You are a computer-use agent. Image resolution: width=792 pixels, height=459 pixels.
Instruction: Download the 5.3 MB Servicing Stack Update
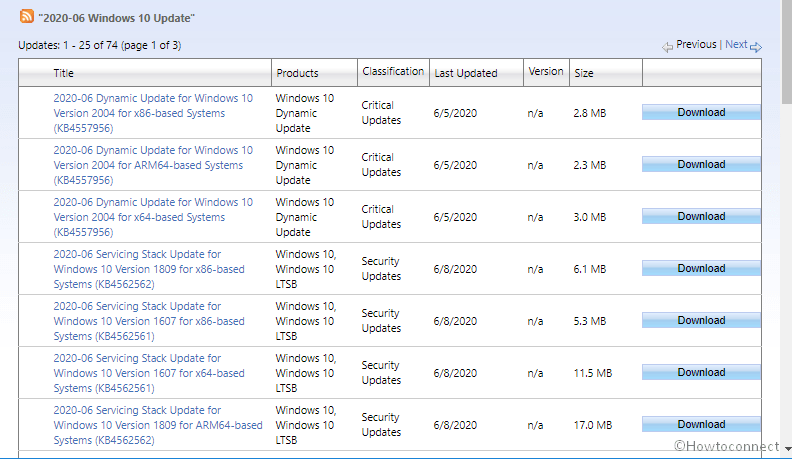pyautogui.click(x=701, y=320)
